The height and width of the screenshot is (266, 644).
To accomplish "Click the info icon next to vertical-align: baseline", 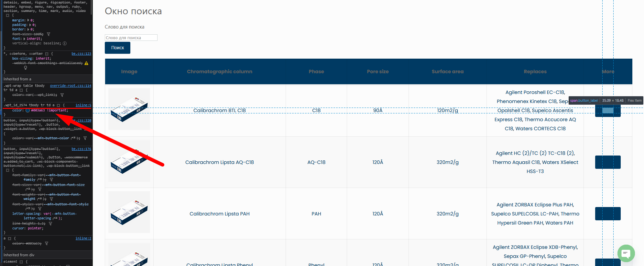I will click(65, 43).
